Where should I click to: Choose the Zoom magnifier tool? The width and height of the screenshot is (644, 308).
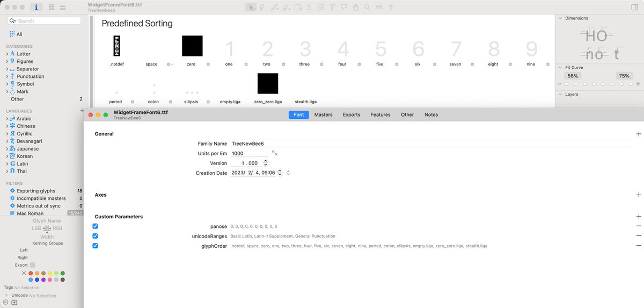pos(367,8)
